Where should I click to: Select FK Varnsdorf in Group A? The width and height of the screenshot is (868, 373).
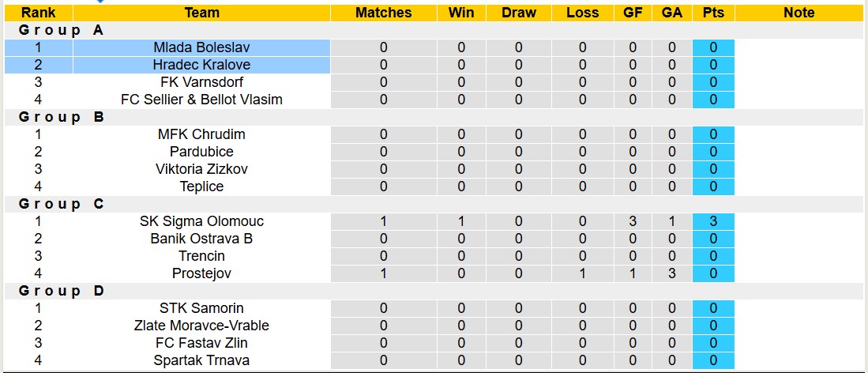click(x=201, y=82)
